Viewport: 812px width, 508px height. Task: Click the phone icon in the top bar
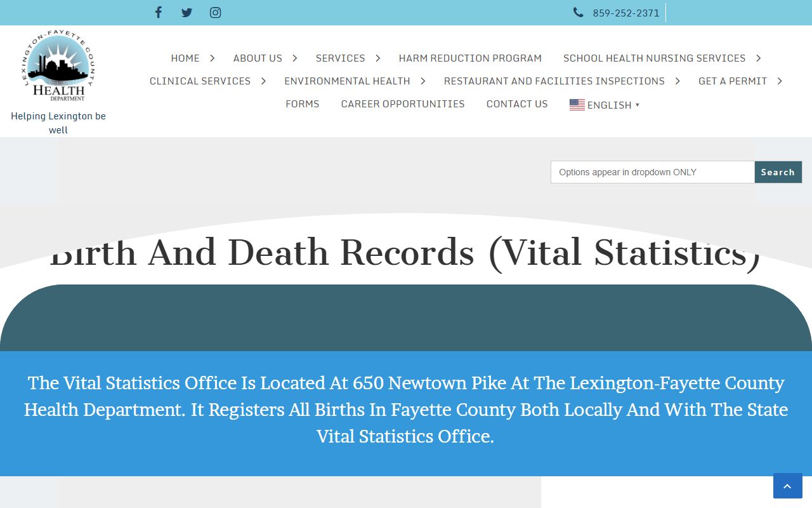click(578, 12)
